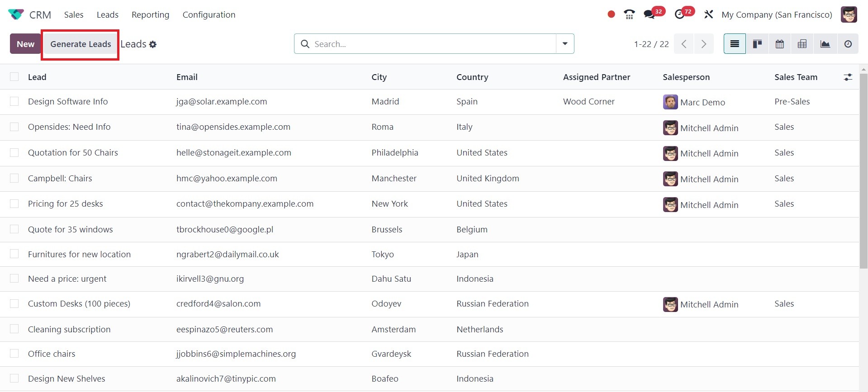868x392 pixels.
Task: Open the My Company (San Francisco) switcher
Action: coord(777,14)
